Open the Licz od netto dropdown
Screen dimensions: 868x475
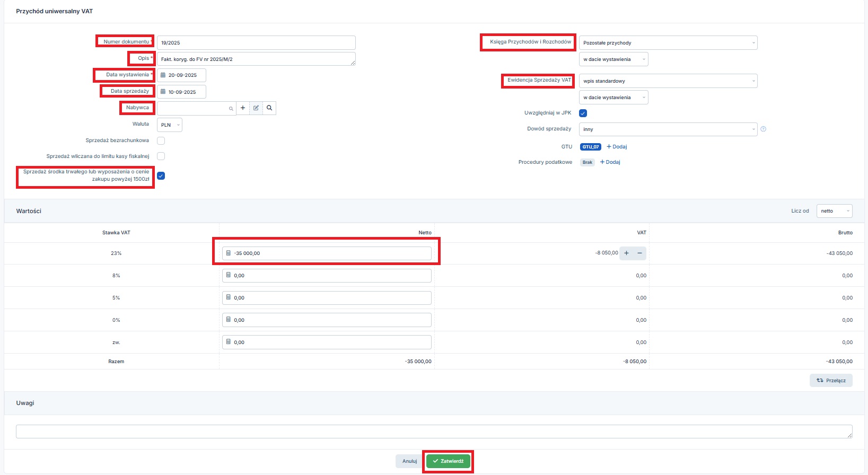(834, 211)
